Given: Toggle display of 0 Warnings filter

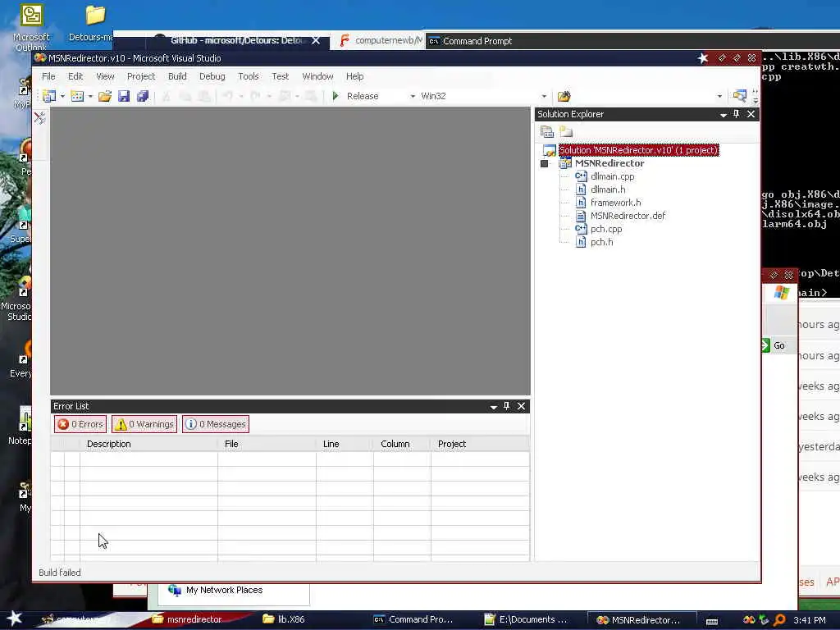Looking at the screenshot, I should (144, 424).
